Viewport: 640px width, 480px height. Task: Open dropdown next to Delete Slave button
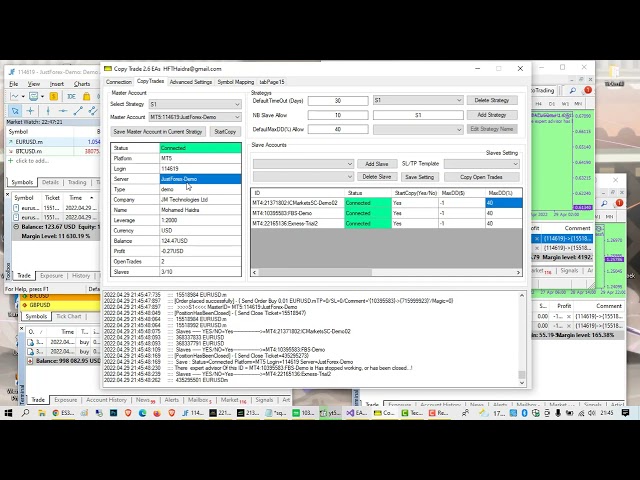coord(303,177)
